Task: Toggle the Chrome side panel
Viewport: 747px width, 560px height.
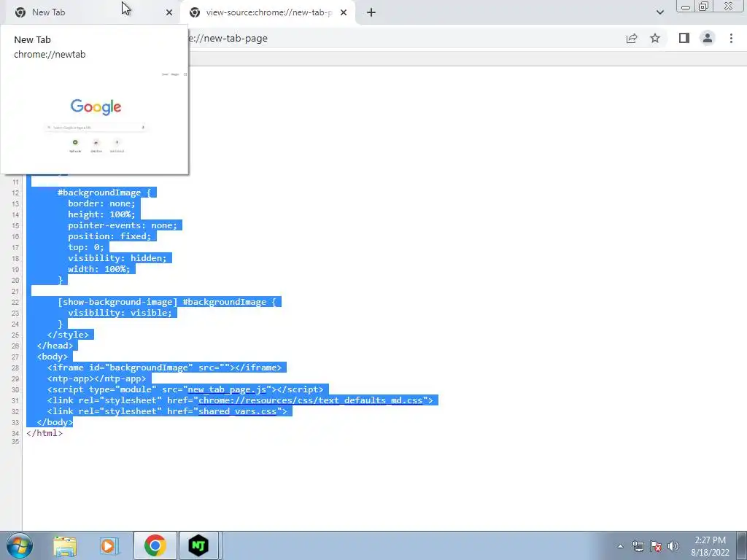Action: [x=684, y=38]
